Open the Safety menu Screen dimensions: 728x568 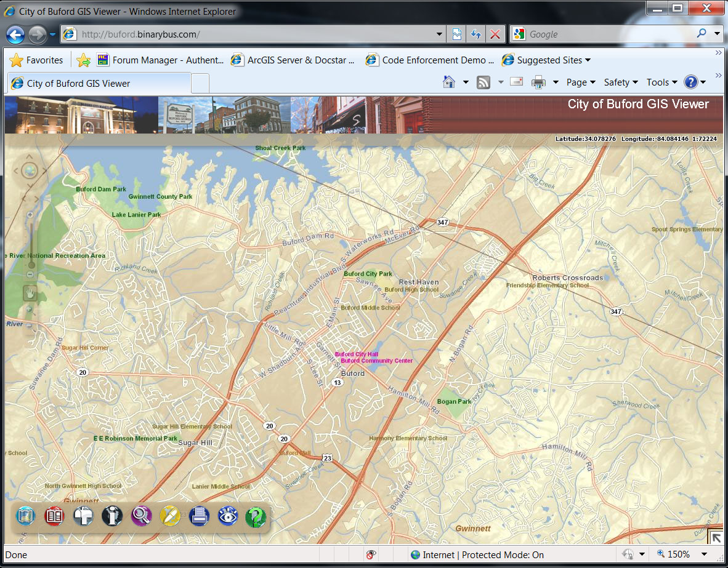[x=620, y=82]
